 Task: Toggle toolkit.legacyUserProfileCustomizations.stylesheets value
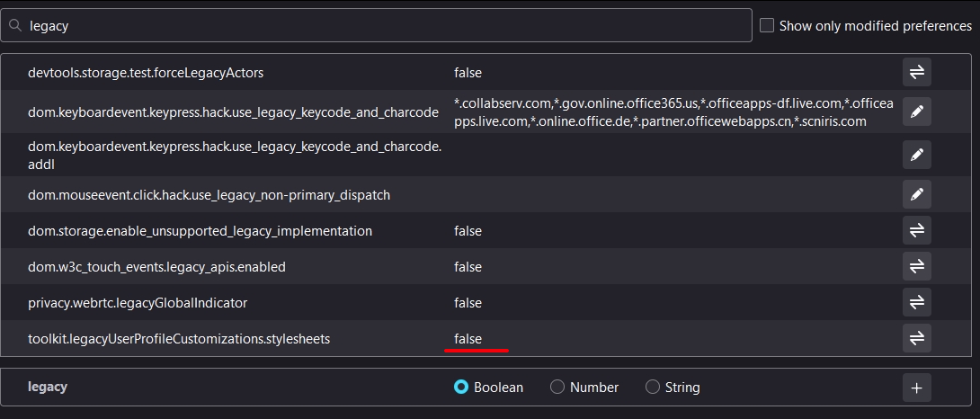pyautogui.click(x=916, y=338)
